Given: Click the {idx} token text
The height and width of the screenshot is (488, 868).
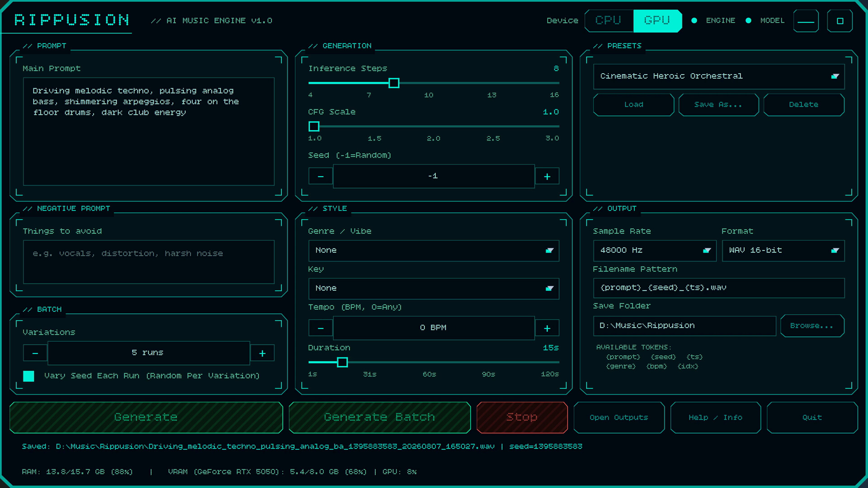Looking at the screenshot, I should coord(688,366).
